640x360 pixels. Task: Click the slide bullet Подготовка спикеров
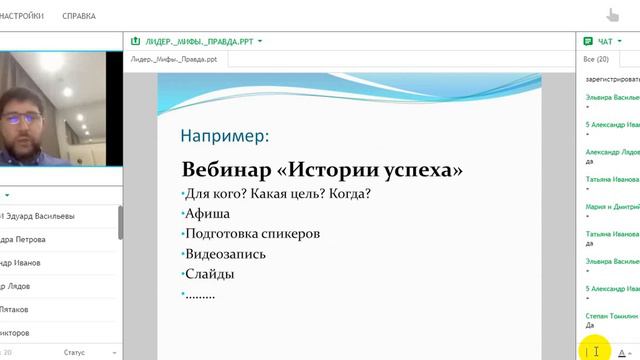click(x=252, y=233)
